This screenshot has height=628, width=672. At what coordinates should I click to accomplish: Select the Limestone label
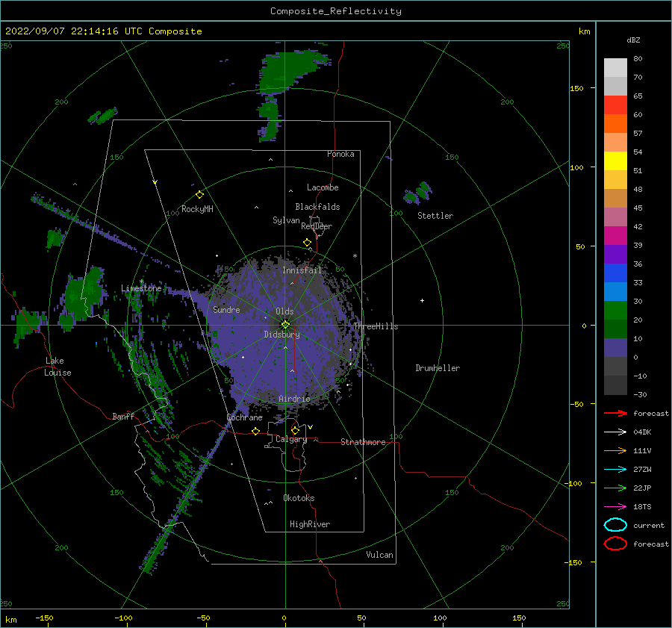tap(141, 288)
